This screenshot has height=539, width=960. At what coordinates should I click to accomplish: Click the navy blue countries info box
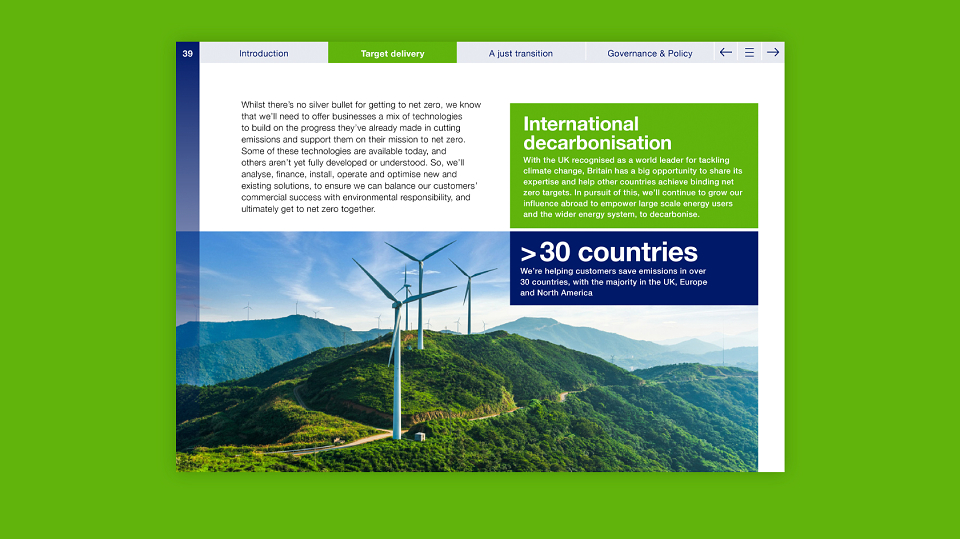[x=634, y=268]
